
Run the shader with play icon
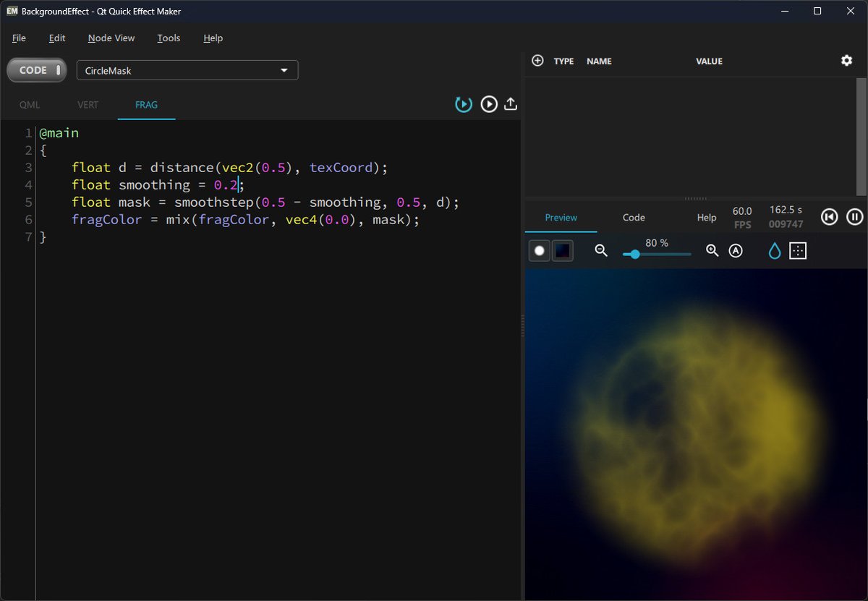coord(489,104)
